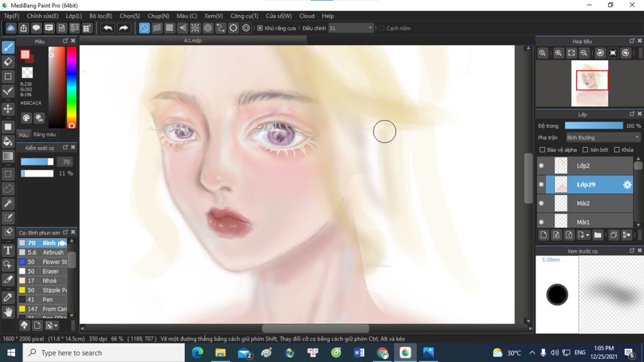Hide layer Mài2 visibility dot
644x362 pixels.
coord(541,204)
